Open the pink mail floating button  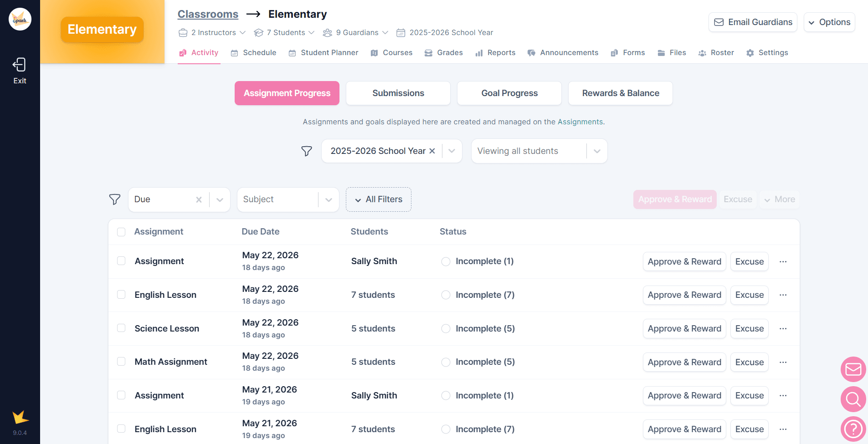[853, 369]
